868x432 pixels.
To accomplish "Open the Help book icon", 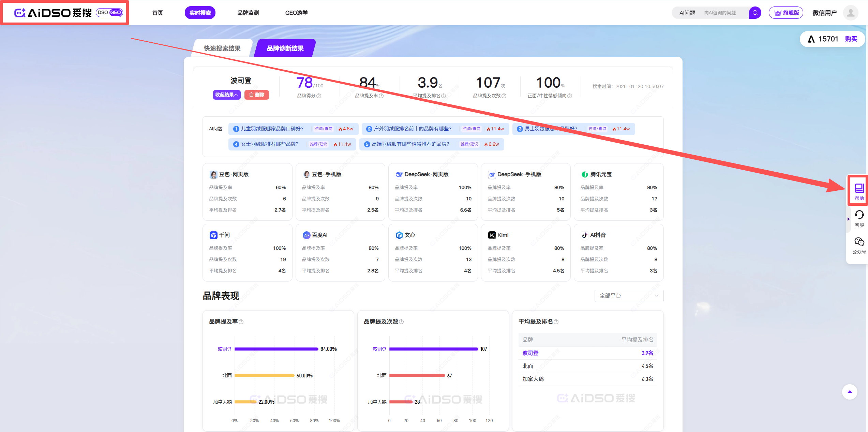I will point(859,188).
